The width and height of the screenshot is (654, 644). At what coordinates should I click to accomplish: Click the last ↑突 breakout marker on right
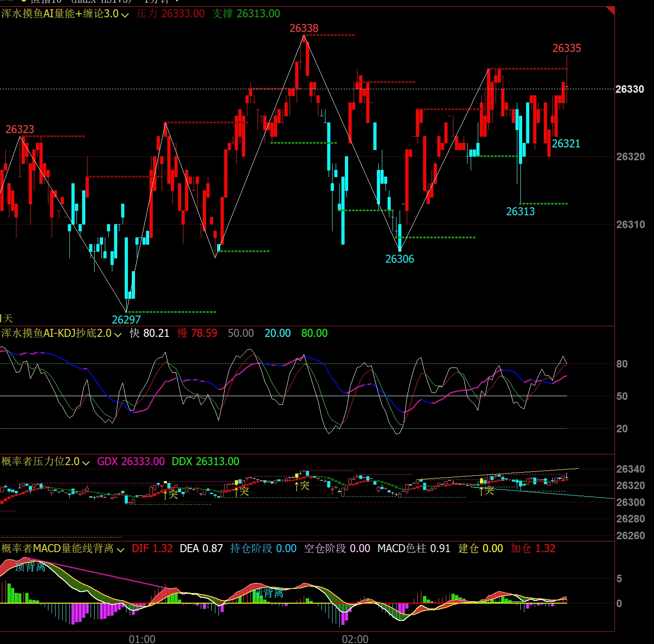click(487, 490)
